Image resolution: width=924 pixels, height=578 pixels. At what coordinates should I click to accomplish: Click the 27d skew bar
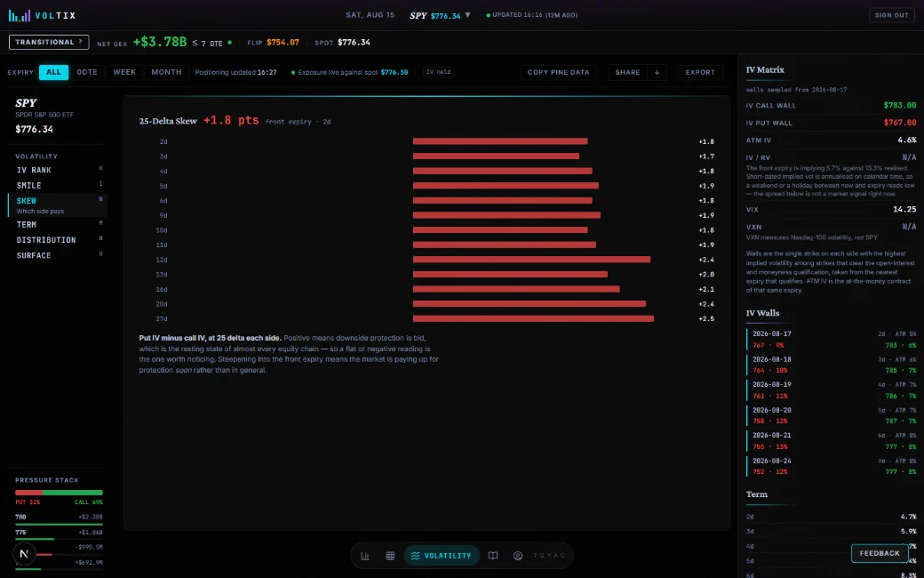tap(533, 318)
